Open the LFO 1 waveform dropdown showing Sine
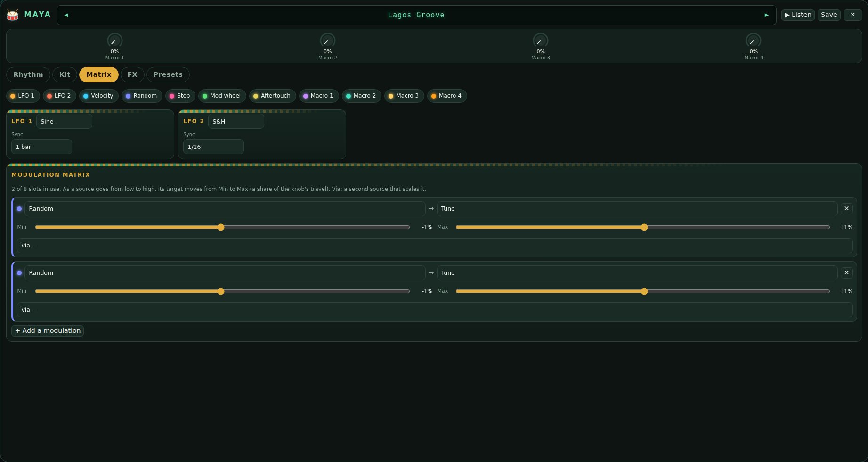 (64, 121)
